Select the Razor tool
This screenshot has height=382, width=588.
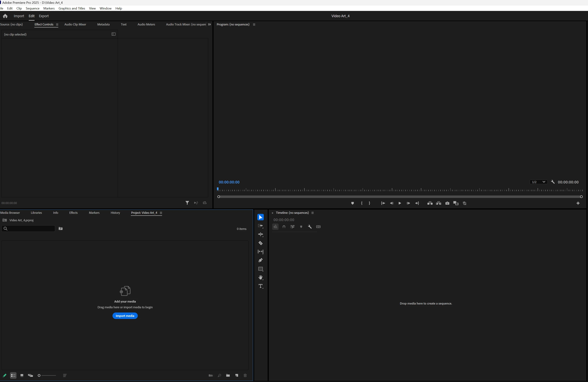[x=260, y=243]
